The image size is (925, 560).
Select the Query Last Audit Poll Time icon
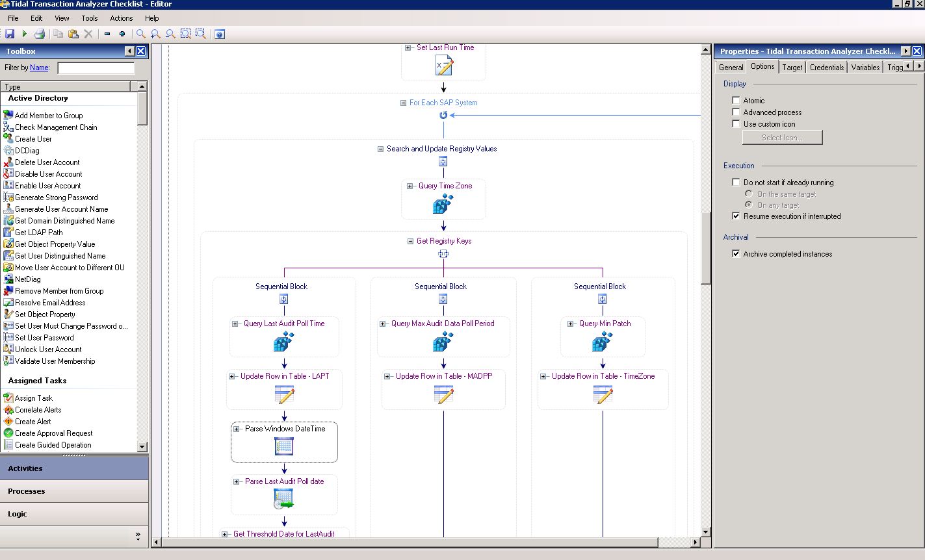(284, 341)
